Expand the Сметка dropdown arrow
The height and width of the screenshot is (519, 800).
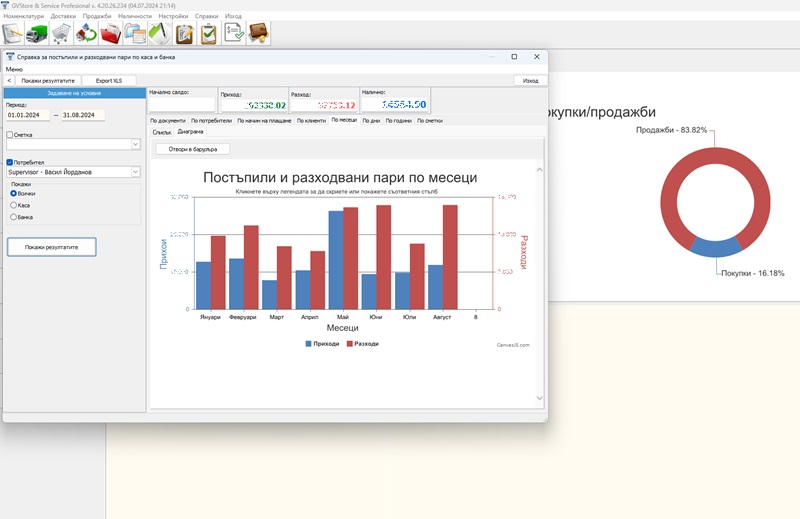pos(135,144)
